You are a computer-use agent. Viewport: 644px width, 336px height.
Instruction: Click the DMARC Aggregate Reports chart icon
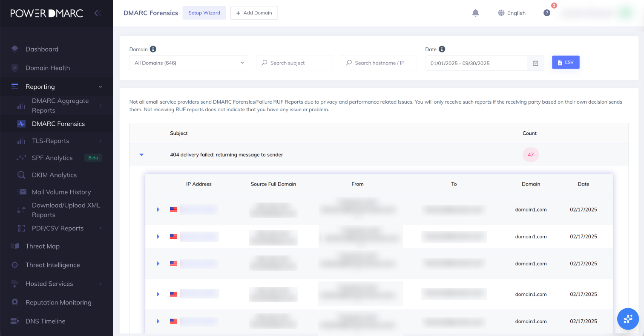(21, 106)
